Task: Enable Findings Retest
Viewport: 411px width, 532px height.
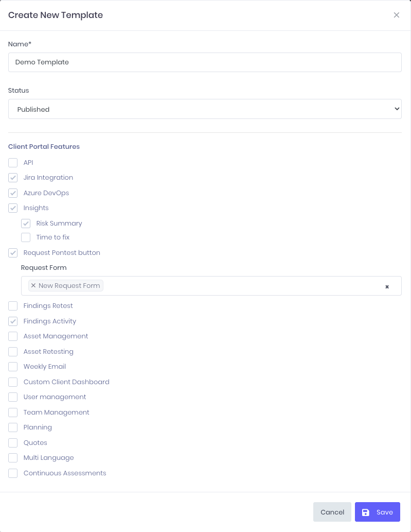Action: pos(13,305)
